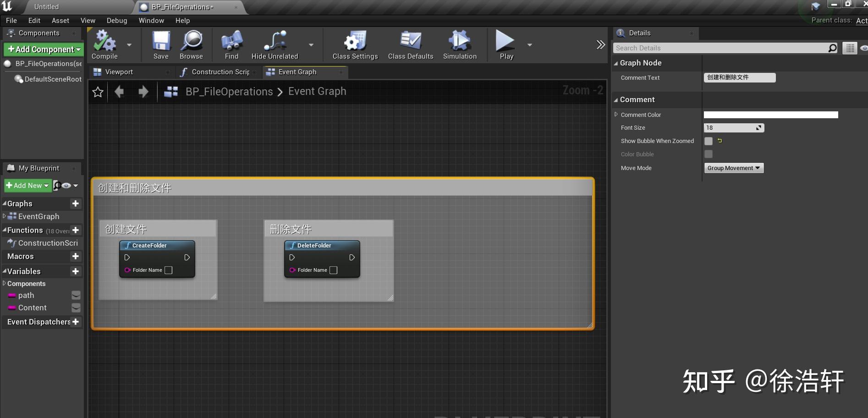Go forward with graph navigation arrow
The image size is (868, 418).
tap(143, 92)
